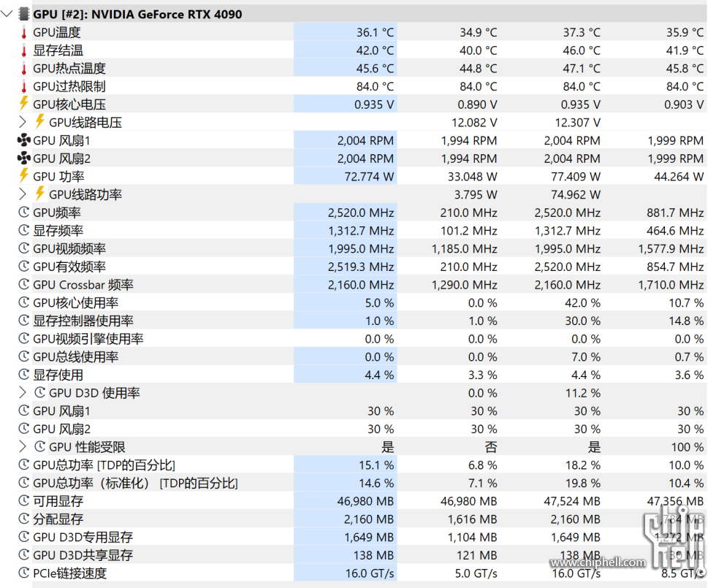
Task: Click the thermometer icon beside 显存结温
Action: click(23, 50)
